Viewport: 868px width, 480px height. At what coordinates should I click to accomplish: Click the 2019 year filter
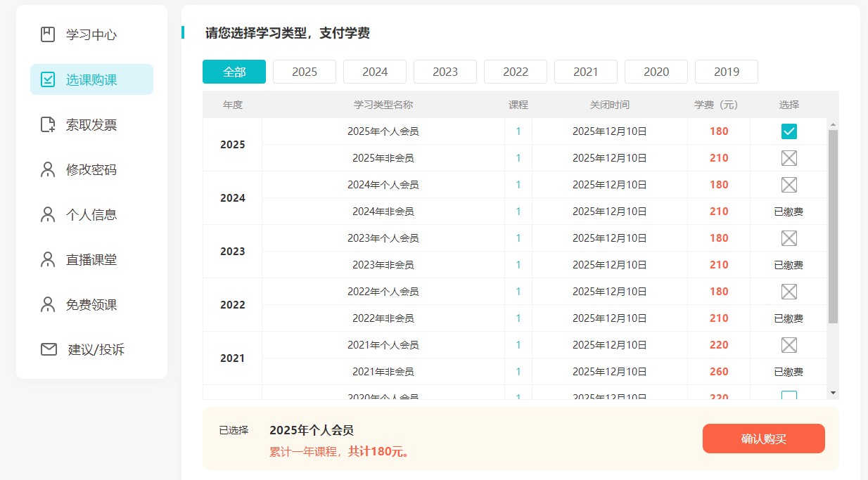(726, 71)
